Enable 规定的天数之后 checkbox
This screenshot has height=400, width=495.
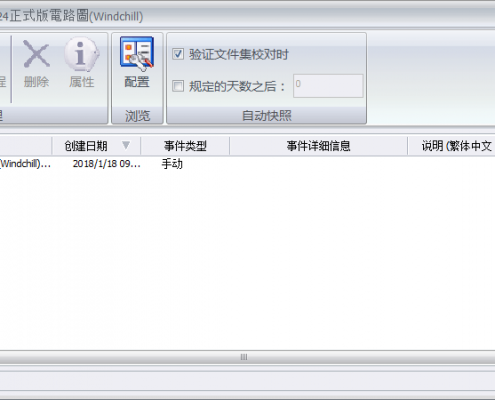coord(178,86)
